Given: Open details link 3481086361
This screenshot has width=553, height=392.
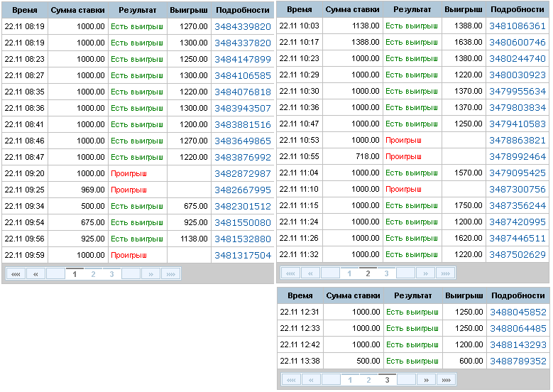Looking at the screenshot, I should tap(518, 26).
